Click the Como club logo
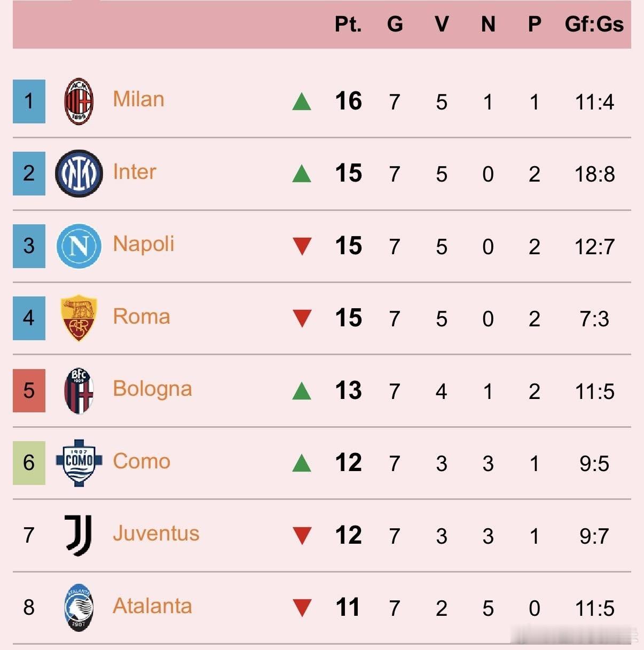This screenshot has height=650, width=644. click(79, 463)
